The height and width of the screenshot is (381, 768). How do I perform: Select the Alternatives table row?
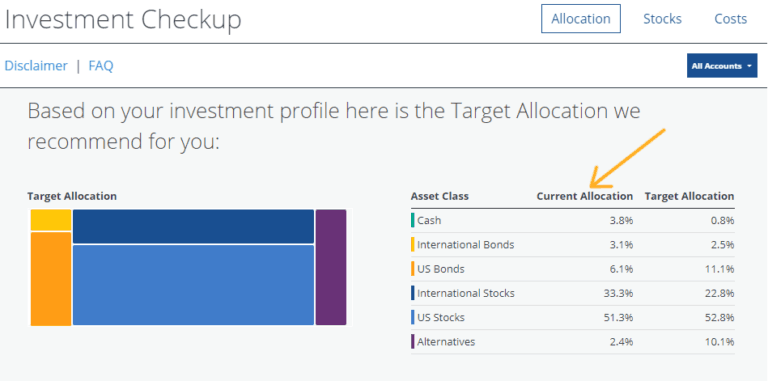[573, 342]
